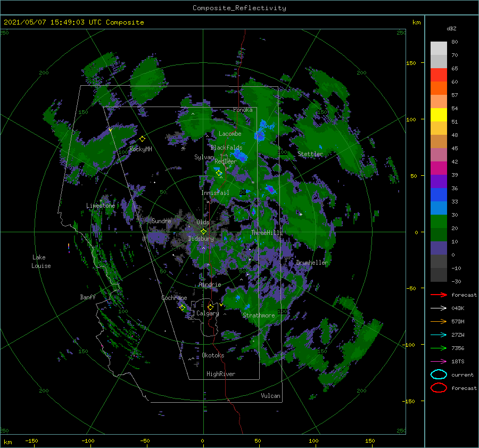Click the RockyMH label

tap(141, 149)
